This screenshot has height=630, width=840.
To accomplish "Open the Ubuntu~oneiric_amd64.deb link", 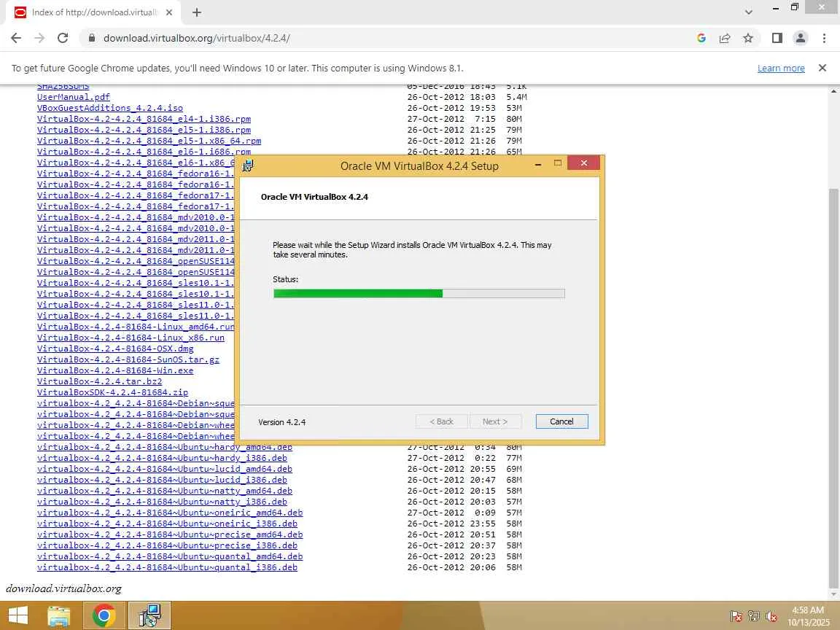I will (x=170, y=513).
